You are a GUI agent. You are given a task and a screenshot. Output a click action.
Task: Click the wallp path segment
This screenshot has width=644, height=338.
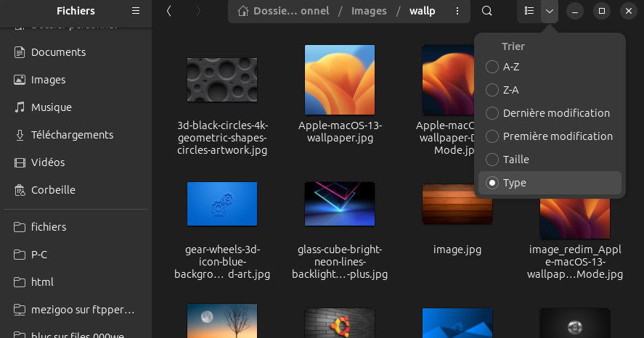[x=423, y=11]
